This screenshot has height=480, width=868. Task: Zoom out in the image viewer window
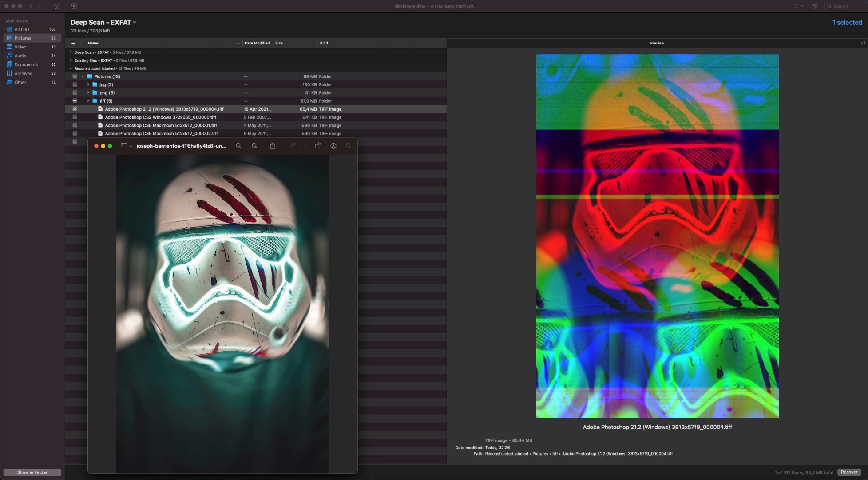[238, 146]
